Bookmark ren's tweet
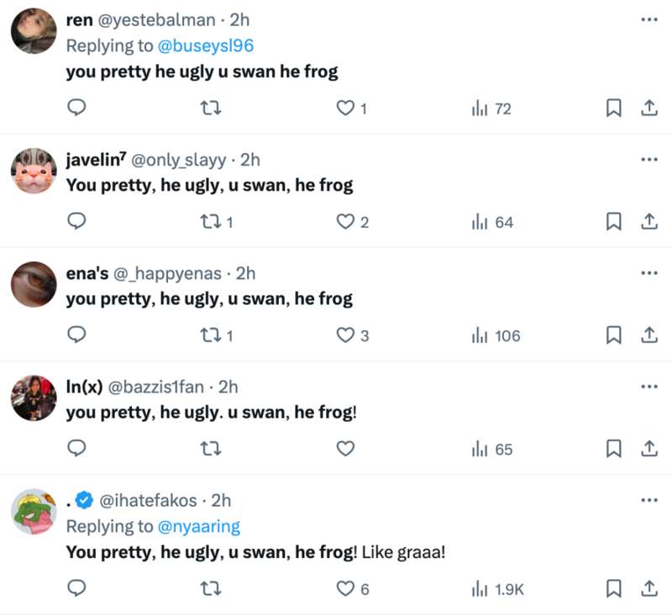 614,108
